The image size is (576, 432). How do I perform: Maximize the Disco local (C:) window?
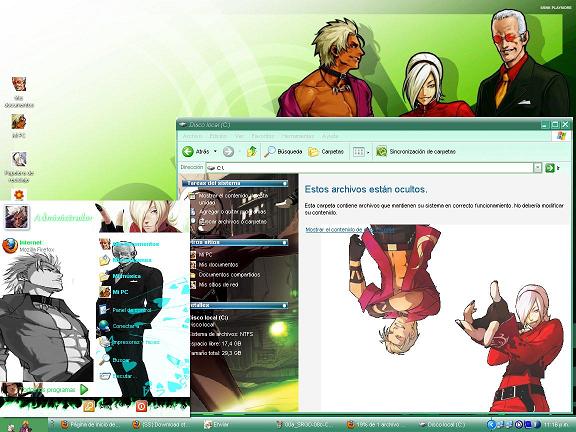coord(555,125)
